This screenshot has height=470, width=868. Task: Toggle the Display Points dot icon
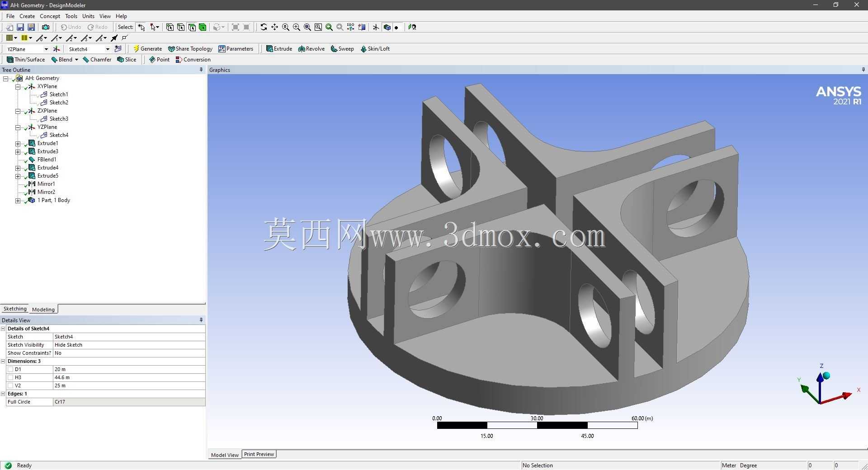tap(396, 27)
